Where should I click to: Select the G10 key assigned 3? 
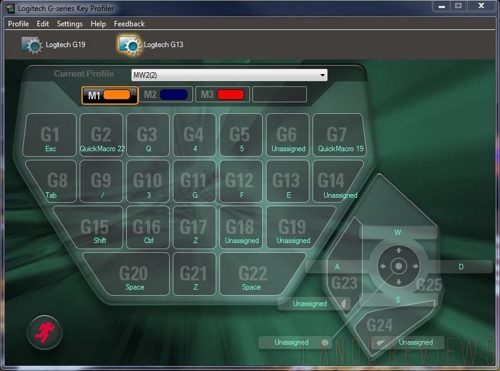pyautogui.click(x=148, y=182)
